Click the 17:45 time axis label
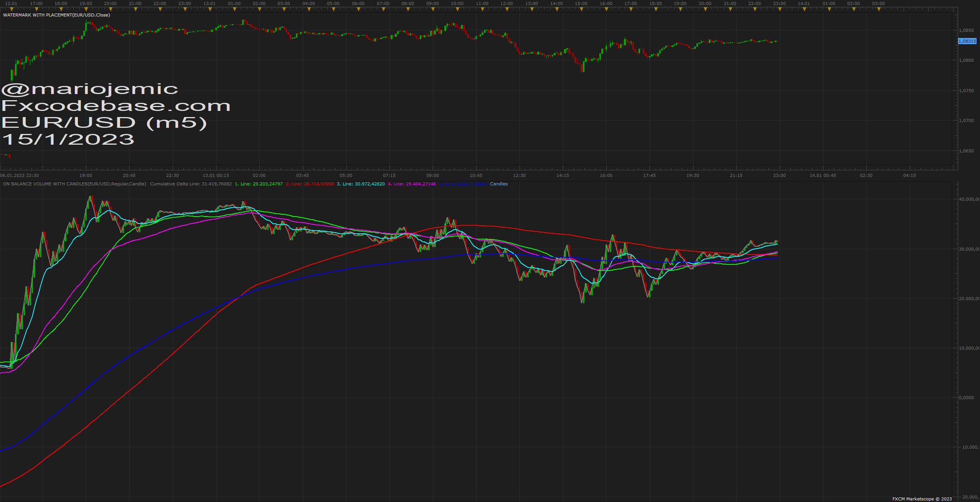Image resolution: width=980 pixels, height=502 pixels. point(649,175)
